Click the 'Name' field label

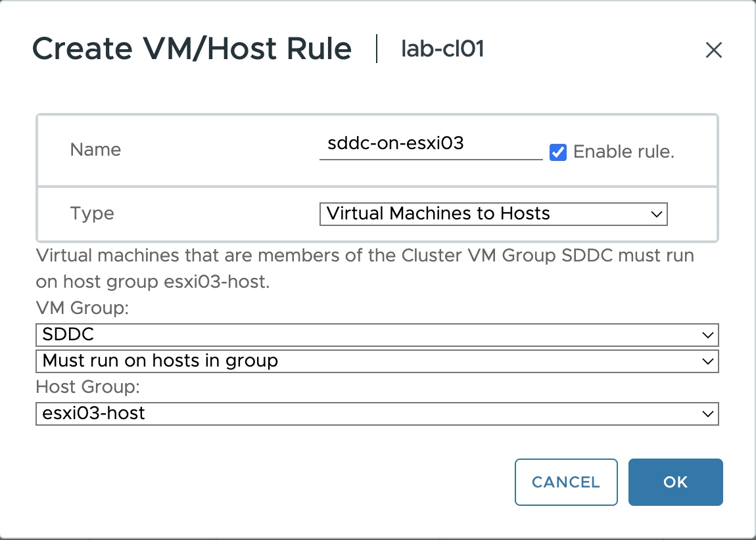(x=95, y=150)
